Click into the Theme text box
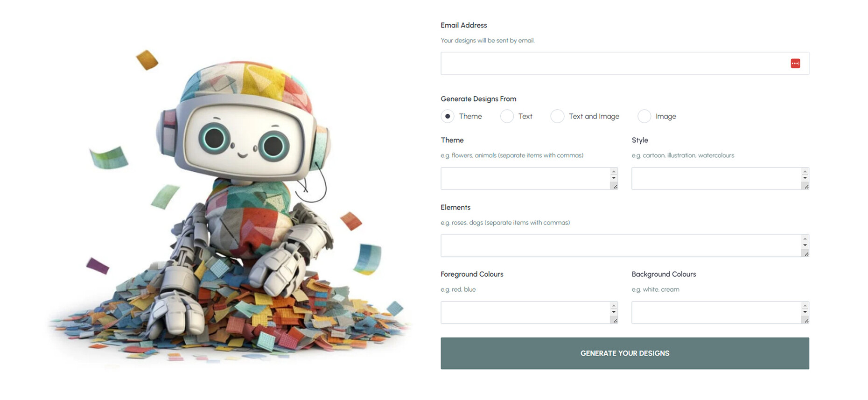The height and width of the screenshot is (400, 868). point(525,178)
